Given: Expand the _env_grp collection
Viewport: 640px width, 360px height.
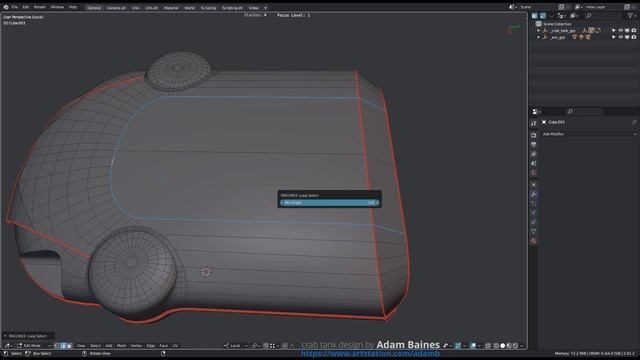Looking at the screenshot, I should [538, 37].
